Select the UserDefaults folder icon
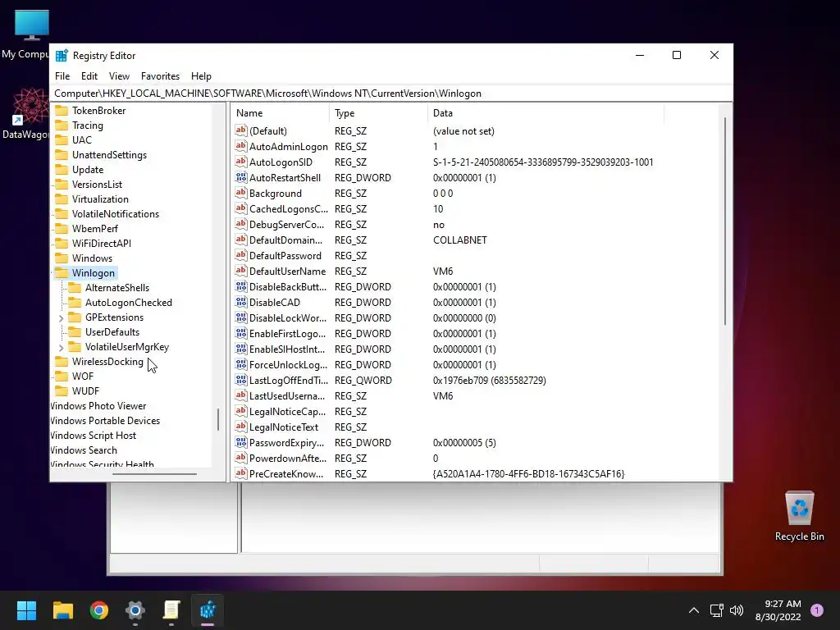 (75, 332)
